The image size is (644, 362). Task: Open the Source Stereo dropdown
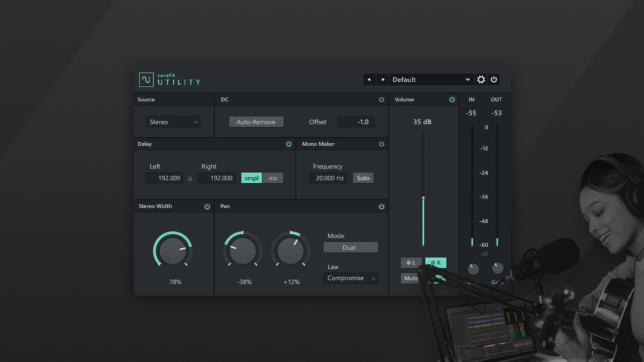(x=173, y=122)
